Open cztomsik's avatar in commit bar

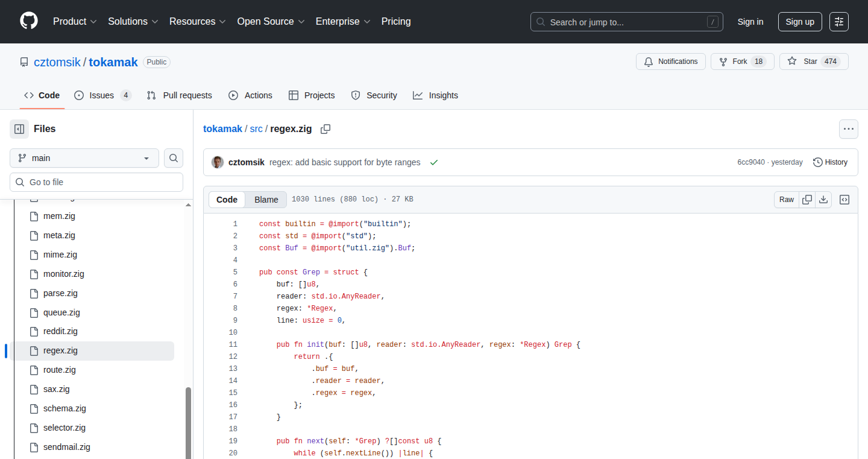tap(218, 162)
